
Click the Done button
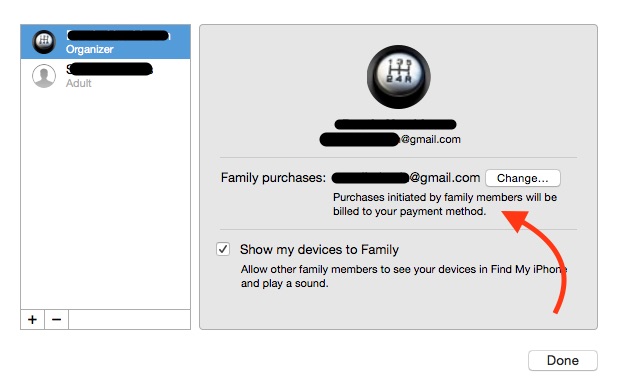[x=563, y=360]
